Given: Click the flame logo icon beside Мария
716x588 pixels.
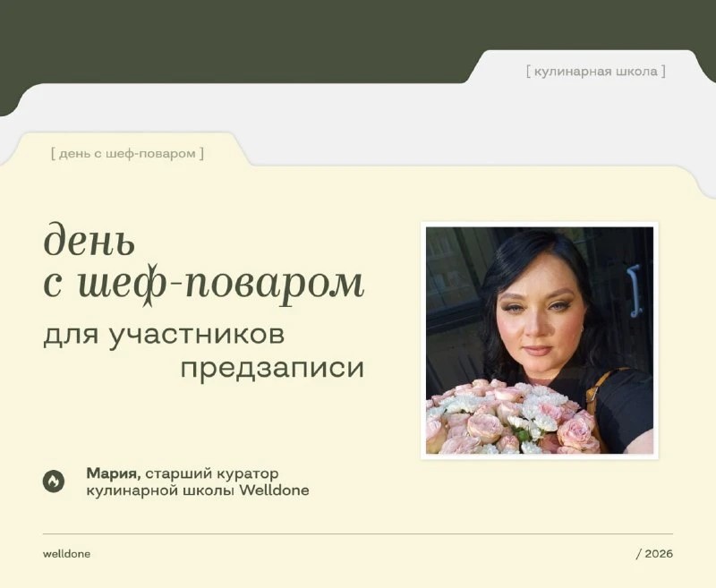Looking at the screenshot, I should coord(54,481).
